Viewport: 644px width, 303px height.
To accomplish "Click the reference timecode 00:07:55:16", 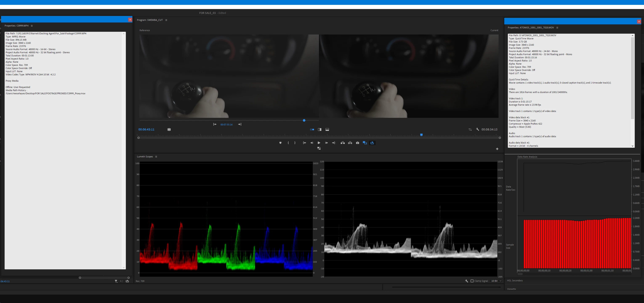I will click(x=226, y=125).
